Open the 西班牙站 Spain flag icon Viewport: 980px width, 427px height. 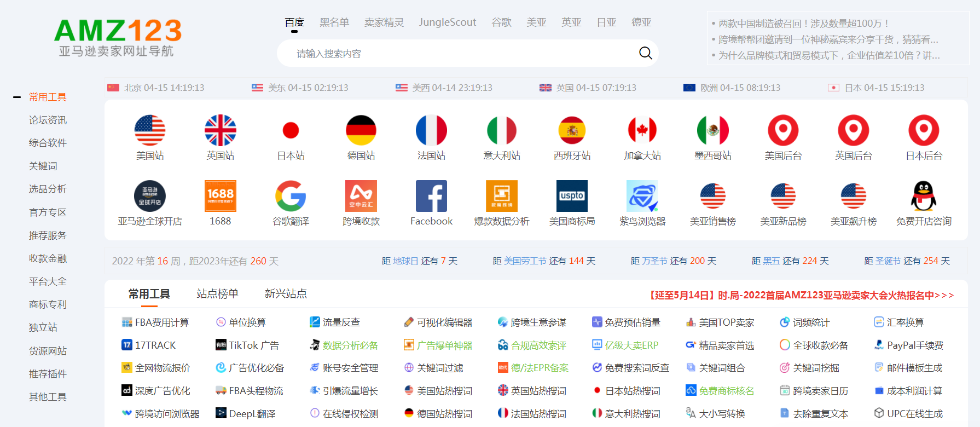coord(572,130)
